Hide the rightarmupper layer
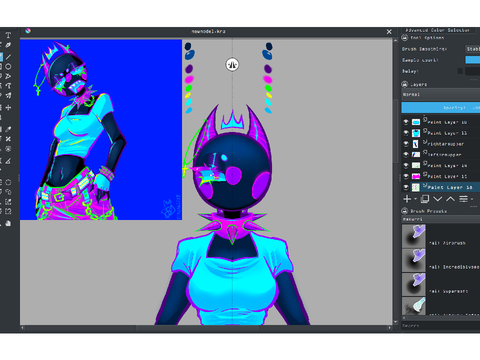This screenshot has height=360, width=480. tap(406, 144)
